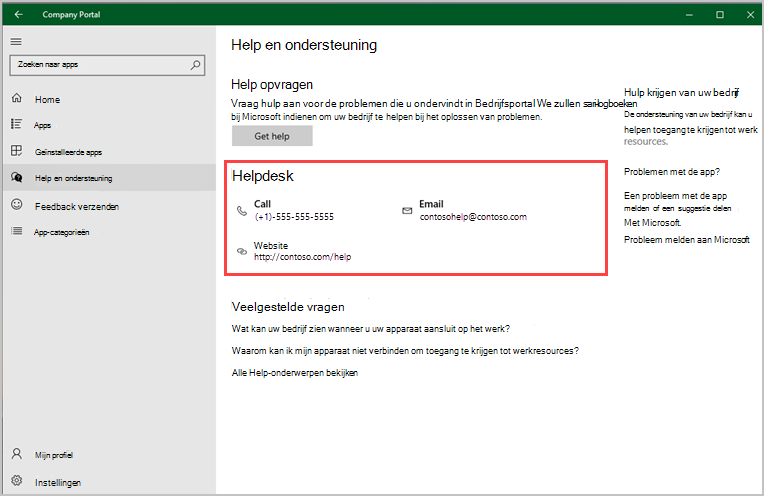Open FAQ 'Waarom kan ik mijn apparaat niet verbinden'
Image resolution: width=764 pixels, height=496 pixels.
tap(405, 351)
